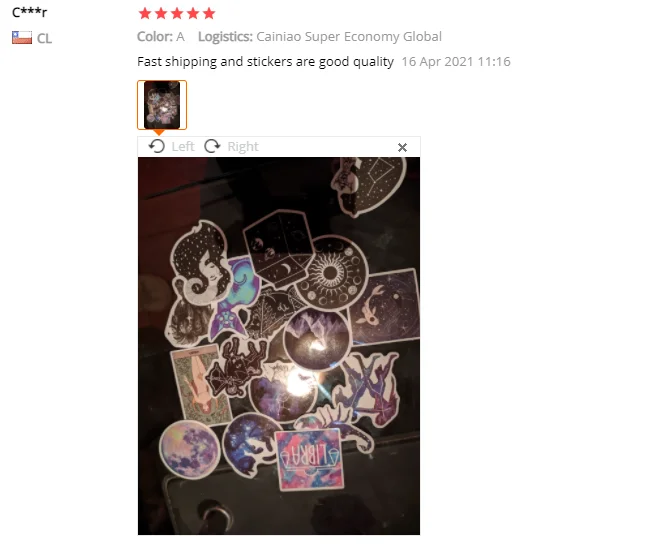This screenshot has height=546, width=648.
Task: Click the expanded sticker photo
Action: (279, 346)
